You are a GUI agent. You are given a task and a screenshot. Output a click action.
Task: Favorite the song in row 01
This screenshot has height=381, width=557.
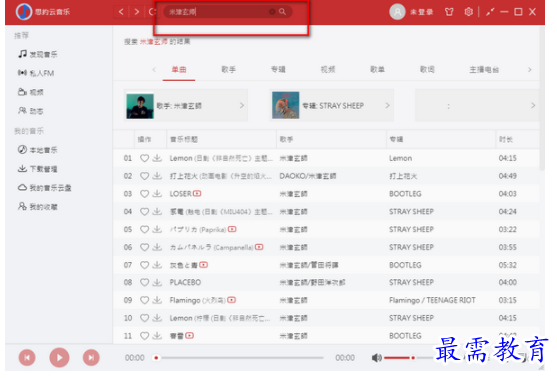pos(144,158)
